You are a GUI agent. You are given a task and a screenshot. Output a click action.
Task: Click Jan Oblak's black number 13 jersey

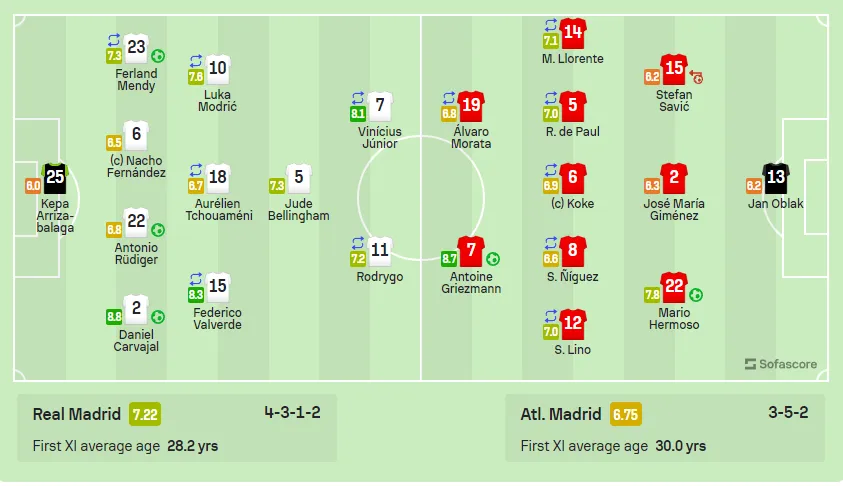click(x=775, y=178)
